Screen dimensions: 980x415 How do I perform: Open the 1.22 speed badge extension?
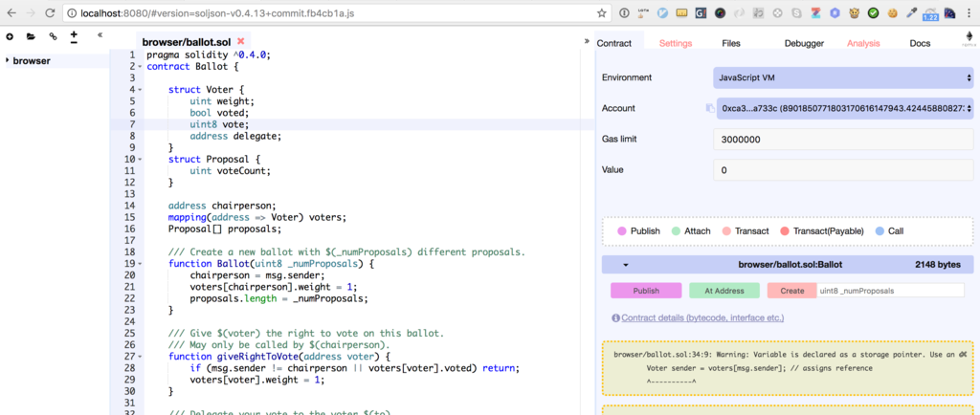[930, 13]
